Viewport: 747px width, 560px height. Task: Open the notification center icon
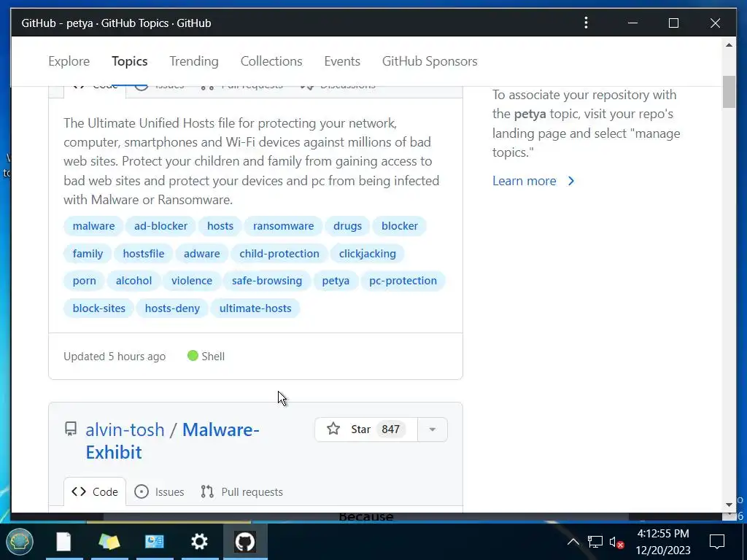(717, 542)
